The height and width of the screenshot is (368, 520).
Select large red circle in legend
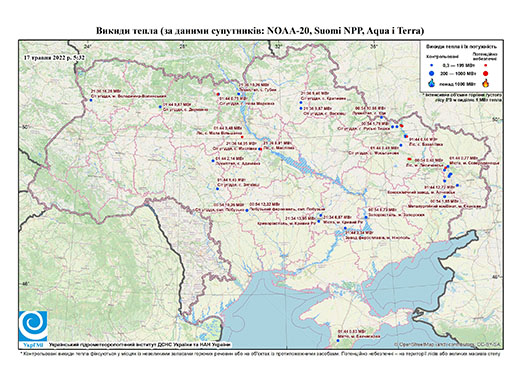pos(486,73)
